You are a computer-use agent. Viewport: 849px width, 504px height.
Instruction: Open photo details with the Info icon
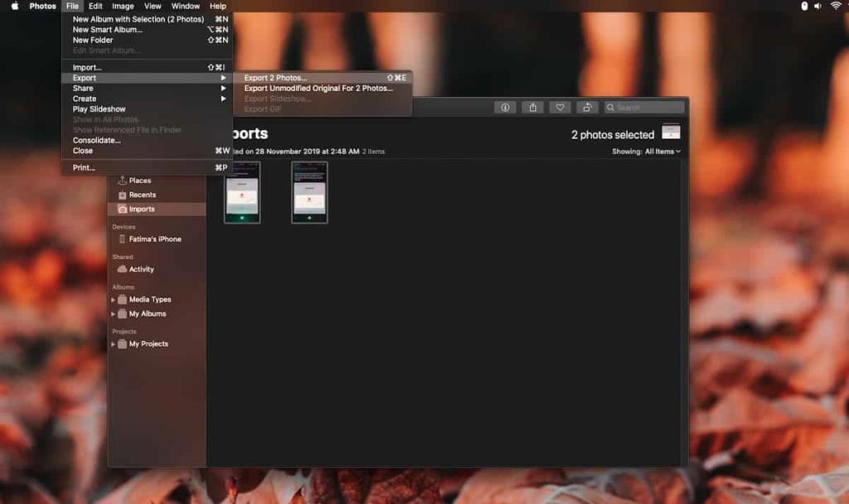505,106
